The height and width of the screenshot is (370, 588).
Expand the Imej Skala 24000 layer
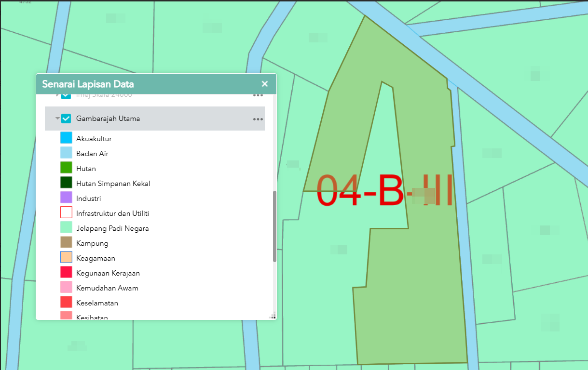[57, 95]
